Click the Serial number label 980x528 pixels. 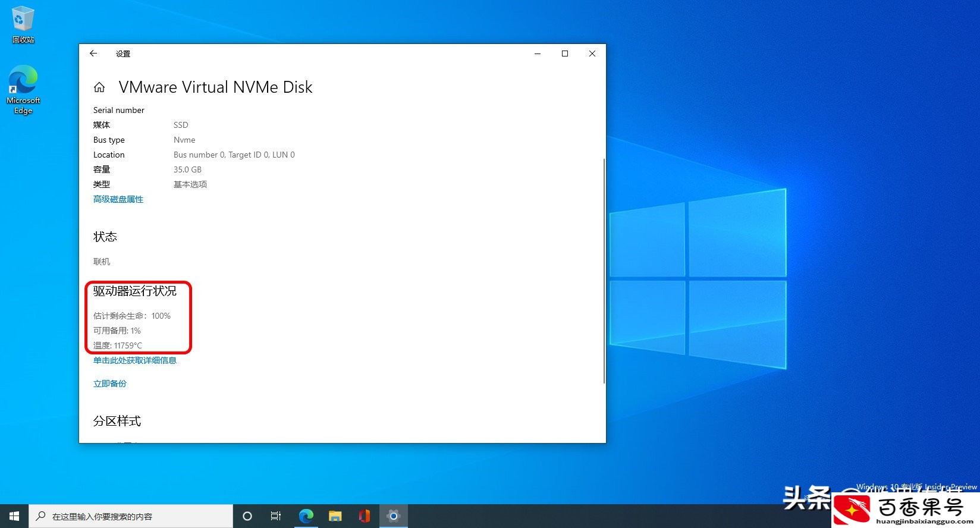pyautogui.click(x=119, y=110)
